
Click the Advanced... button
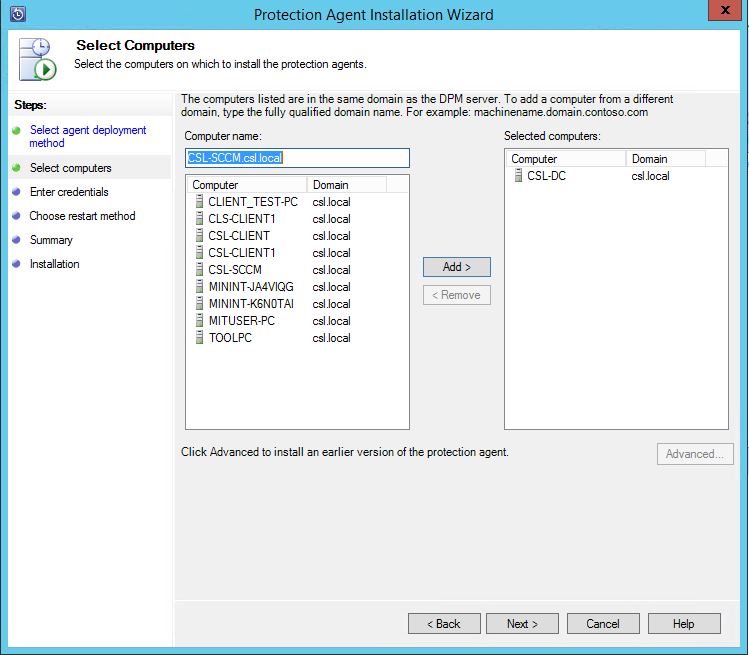(695, 454)
